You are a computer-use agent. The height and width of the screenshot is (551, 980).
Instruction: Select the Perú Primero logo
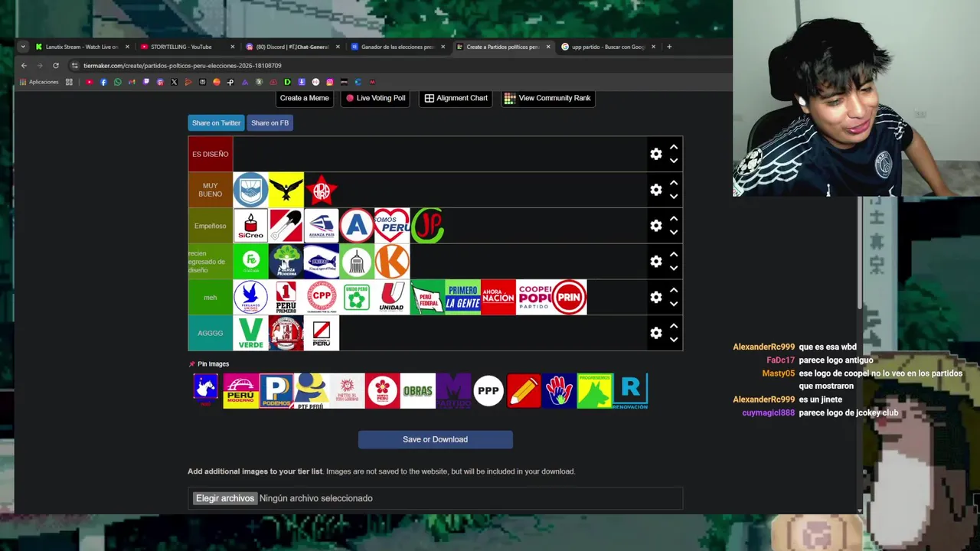pos(286,297)
